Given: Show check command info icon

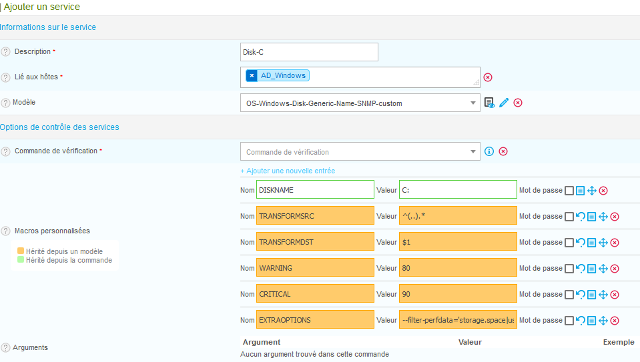Looking at the screenshot, I should click(489, 151).
